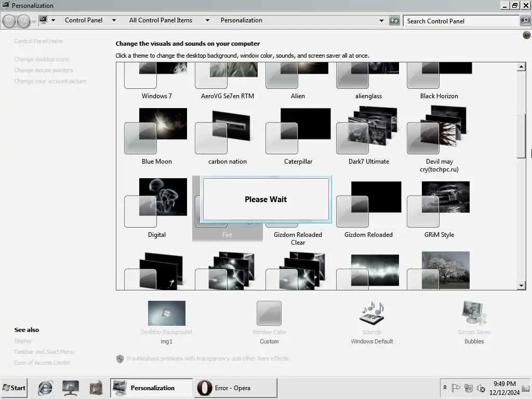Open Change your account picture link

[50, 81]
